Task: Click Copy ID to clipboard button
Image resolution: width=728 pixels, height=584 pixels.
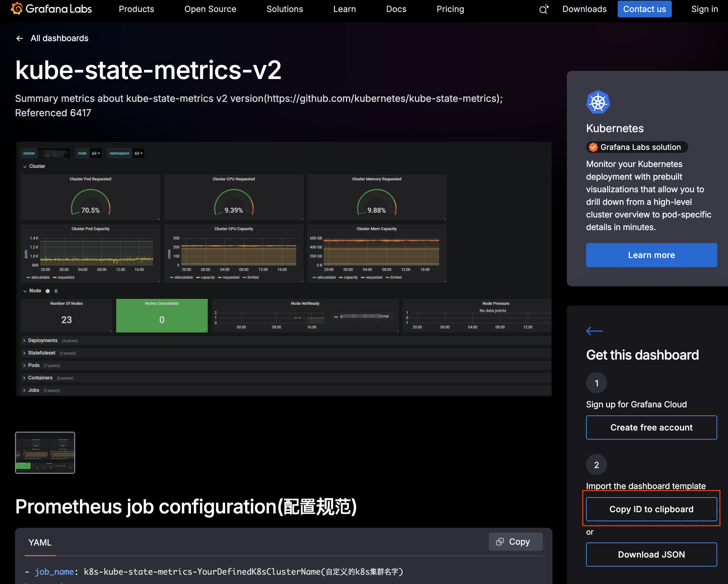Action: click(651, 509)
